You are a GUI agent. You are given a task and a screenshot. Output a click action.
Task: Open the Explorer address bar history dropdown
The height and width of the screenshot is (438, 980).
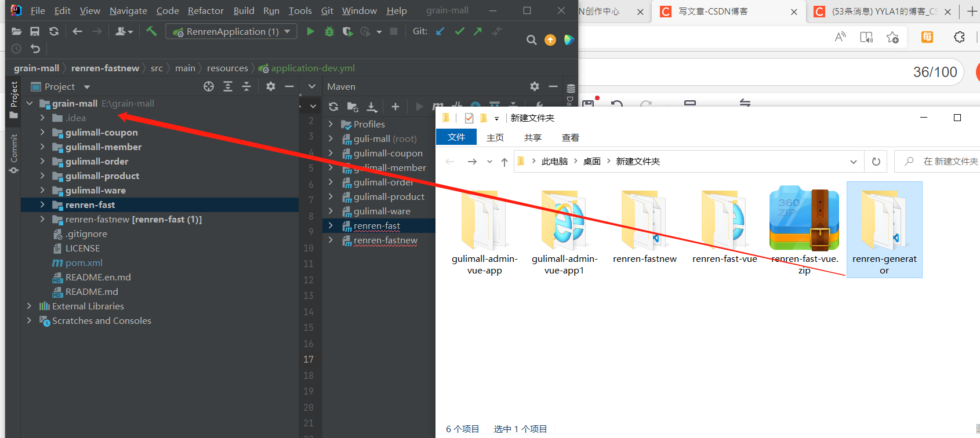(854, 162)
